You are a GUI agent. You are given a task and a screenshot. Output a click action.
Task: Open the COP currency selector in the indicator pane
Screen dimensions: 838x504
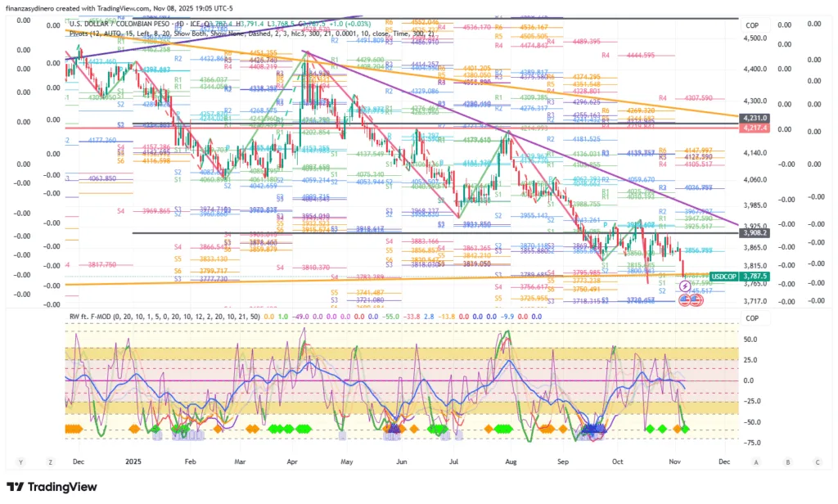click(752, 318)
